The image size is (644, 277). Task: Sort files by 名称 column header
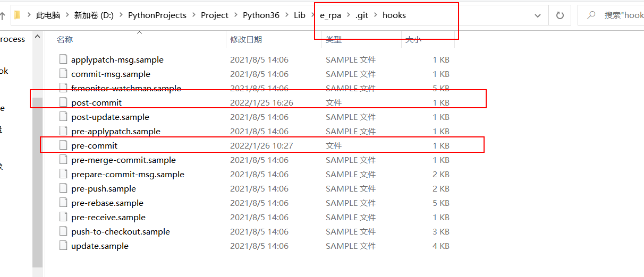point(65,39)
